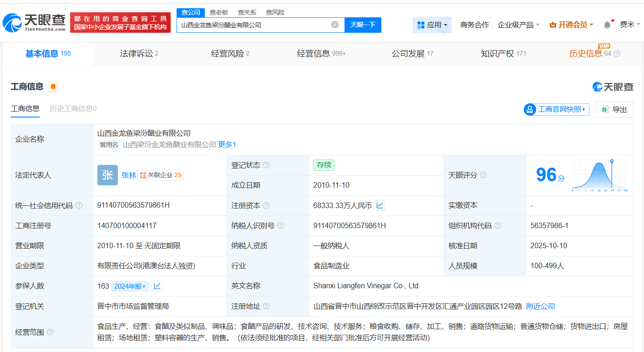The height and width of the screenshot is (352, 644).
Task: Click the help icon beside 天眼评分
Action: (x=483, y=175)
